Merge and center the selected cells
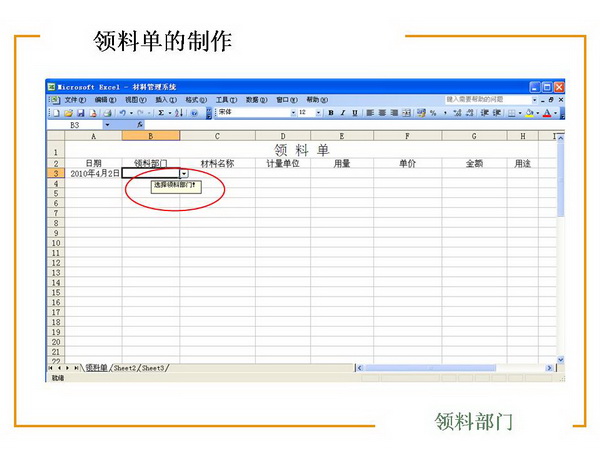 pos(406,113)
